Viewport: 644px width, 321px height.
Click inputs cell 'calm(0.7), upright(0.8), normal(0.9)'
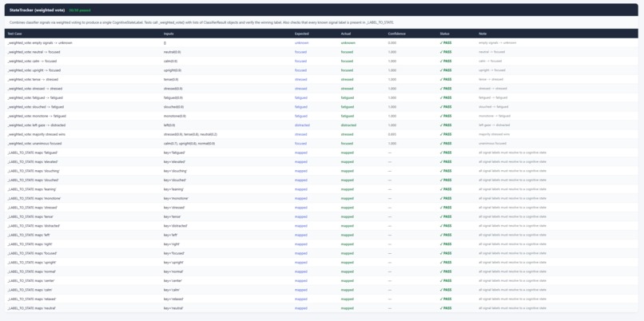(x=189, y=144)
